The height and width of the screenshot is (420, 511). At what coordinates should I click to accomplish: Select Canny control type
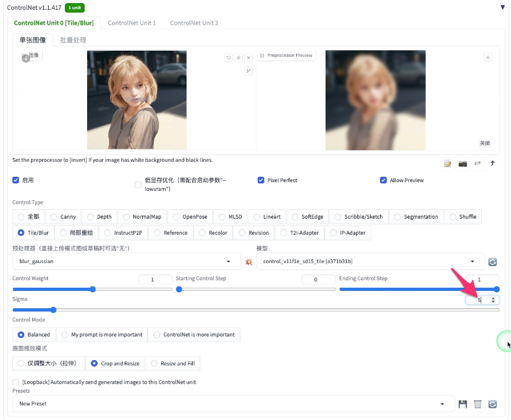63,217
